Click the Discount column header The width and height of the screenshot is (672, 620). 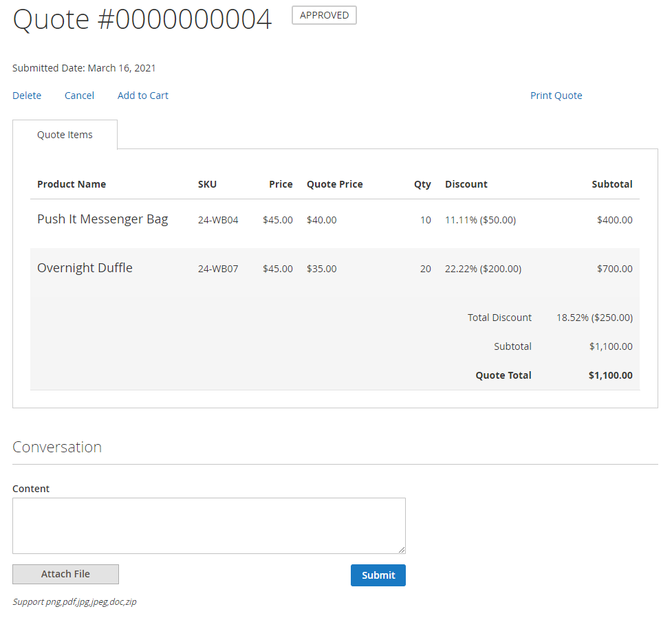pyautogui.click(x=466, y=184)
